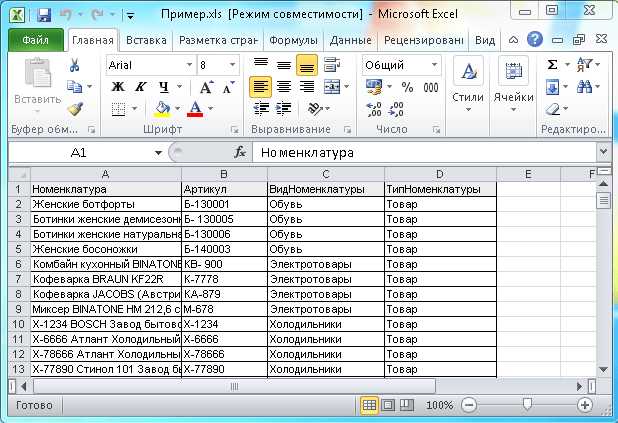Image resolution: width=618 pixels, height=423 pixels.
Task: Click the Cut scissors icon
Action: point(74,65)
